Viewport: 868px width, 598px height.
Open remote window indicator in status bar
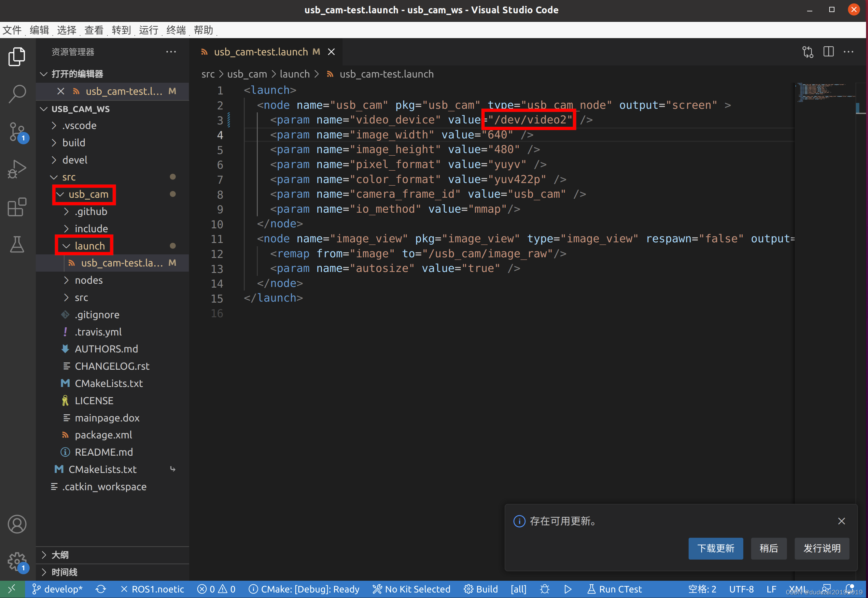coord(12,589)
